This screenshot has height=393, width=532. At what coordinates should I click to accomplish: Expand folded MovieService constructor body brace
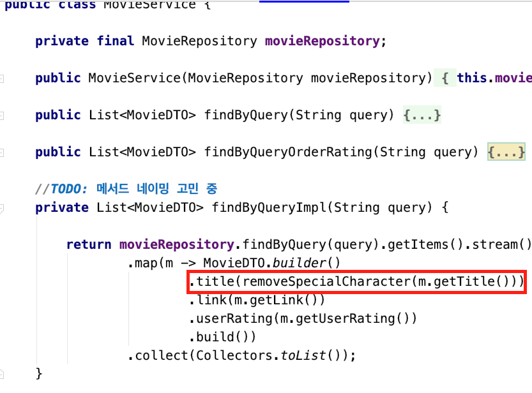pyautogui.click(x=445, y=78)
